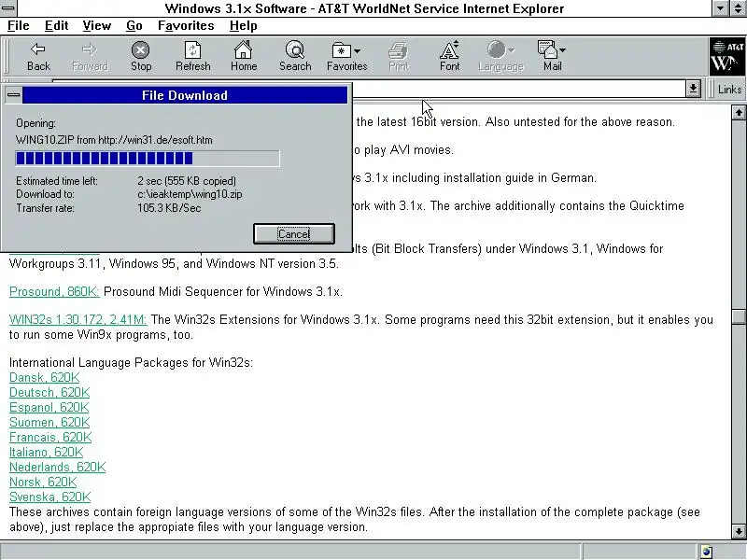Expand the Language toolbar dropdown arrow

point(511,50)
